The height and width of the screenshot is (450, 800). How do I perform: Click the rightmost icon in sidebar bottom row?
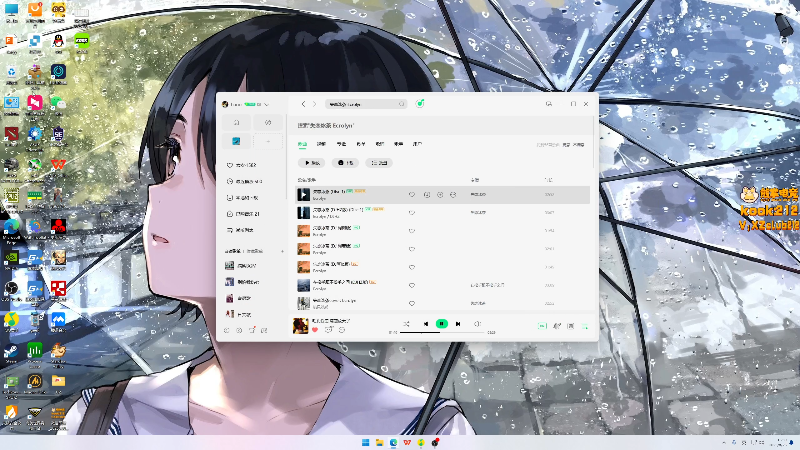264,331
